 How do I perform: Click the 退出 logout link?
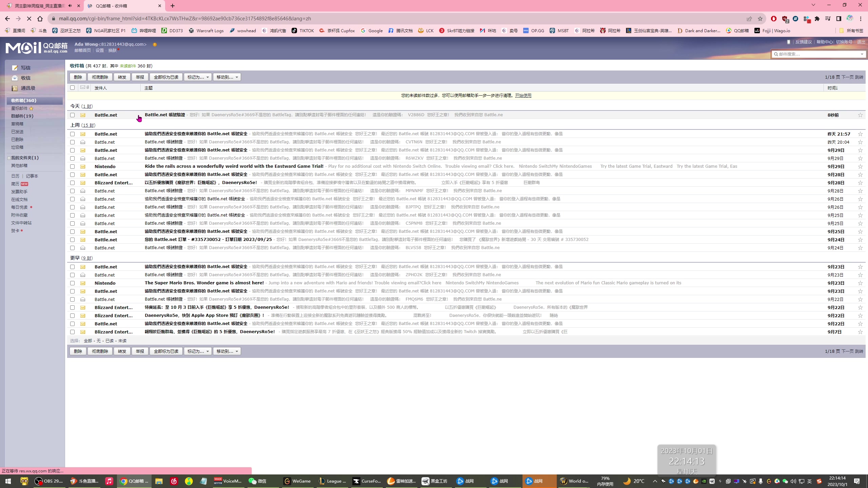pos(861,42)
